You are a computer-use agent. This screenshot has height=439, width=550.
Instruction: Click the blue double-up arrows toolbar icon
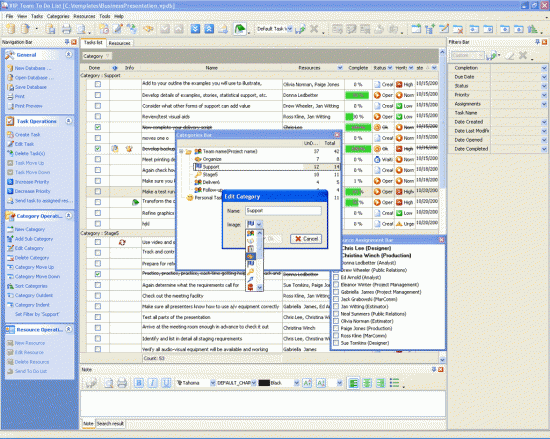209,29
